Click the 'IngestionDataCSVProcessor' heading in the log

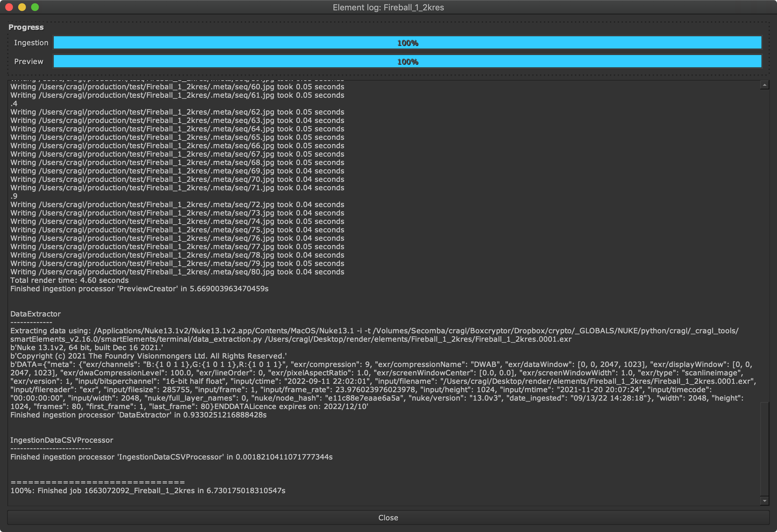(x=62, y=440)
